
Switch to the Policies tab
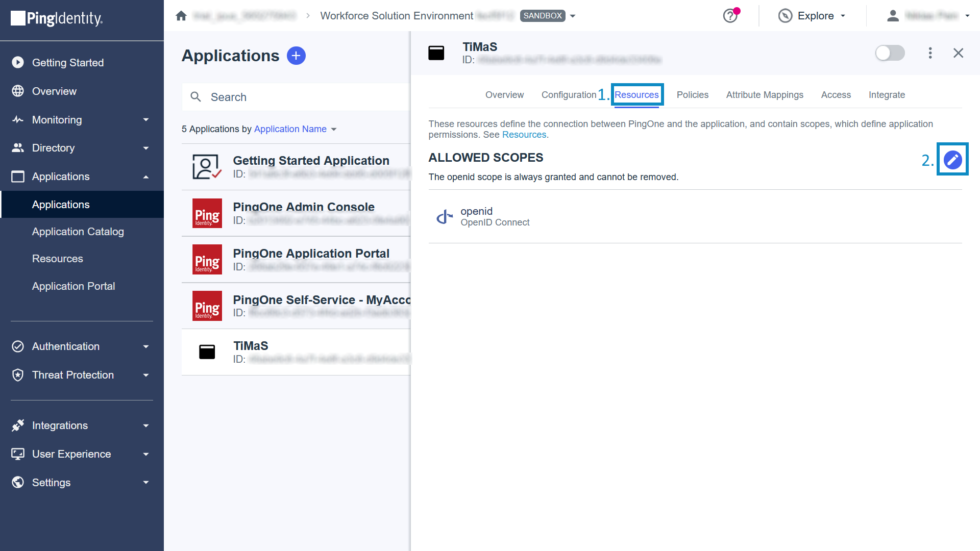(692, 95)
